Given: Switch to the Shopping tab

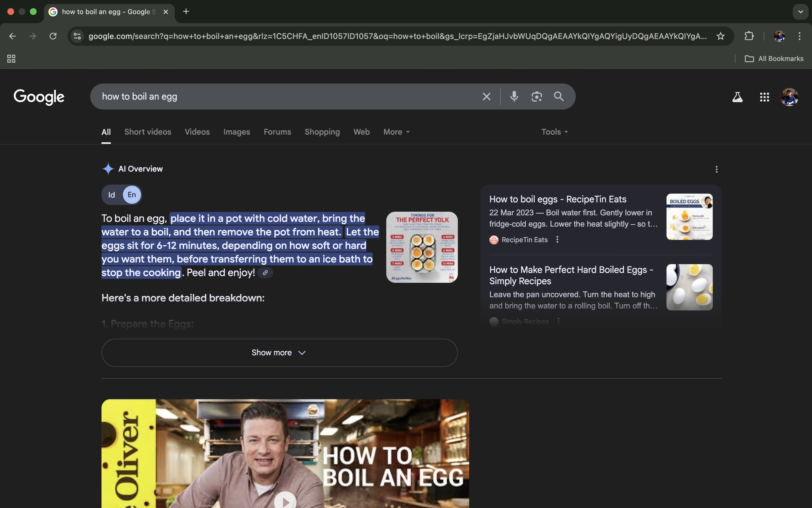Looking at the screenshot, I should [x=322, y=132].
